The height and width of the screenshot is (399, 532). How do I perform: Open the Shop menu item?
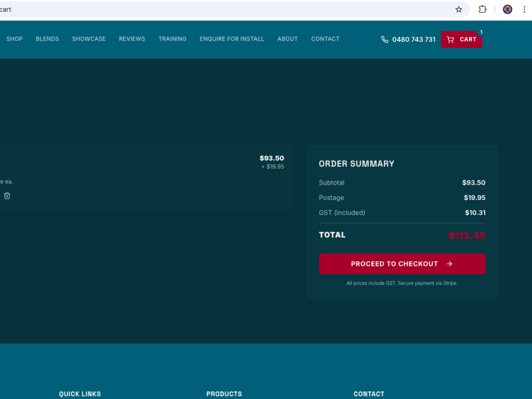click(x=14, y=39)
